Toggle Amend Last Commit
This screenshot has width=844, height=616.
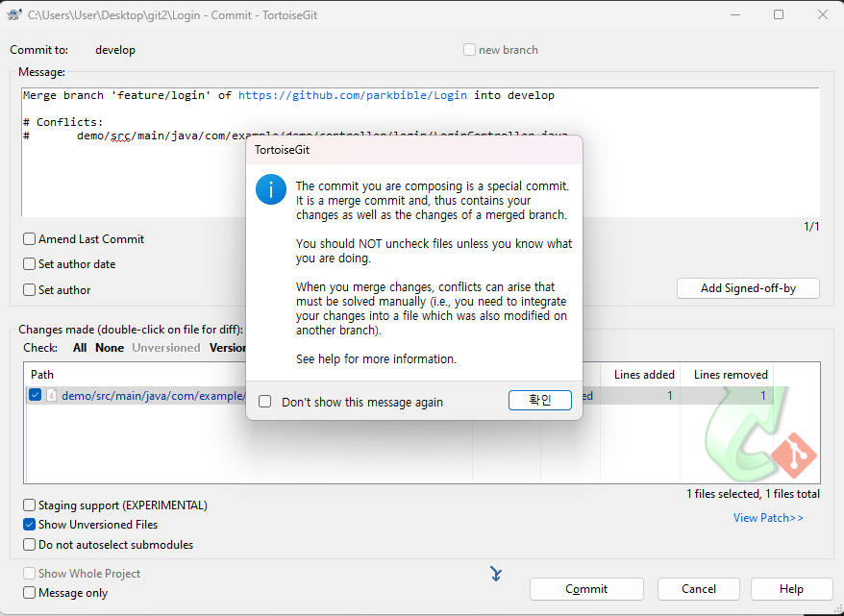29,239
